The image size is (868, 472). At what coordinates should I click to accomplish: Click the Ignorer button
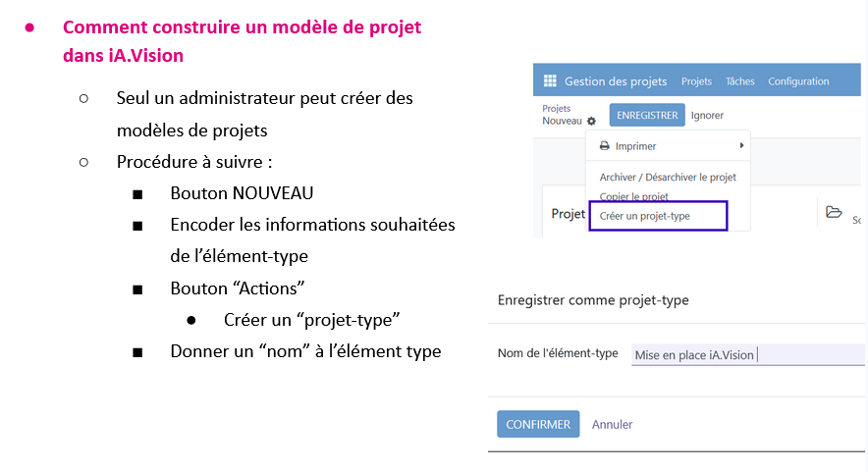[x=707, y=116]
